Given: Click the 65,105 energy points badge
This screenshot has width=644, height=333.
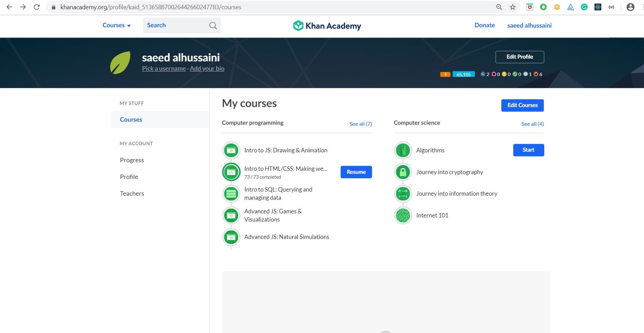Looking at the screenshot, I should click(464, 74).
